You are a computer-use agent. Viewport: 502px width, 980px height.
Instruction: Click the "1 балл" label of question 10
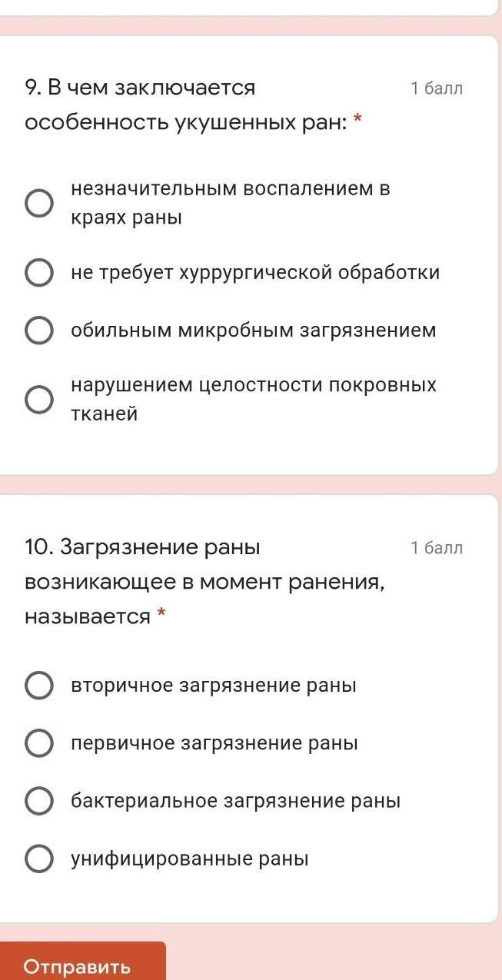pyautogui.click(x=437, y=548)
